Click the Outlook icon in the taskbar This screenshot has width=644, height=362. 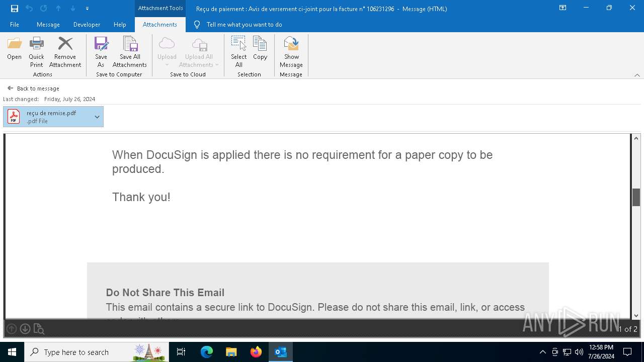click(281, 352)
